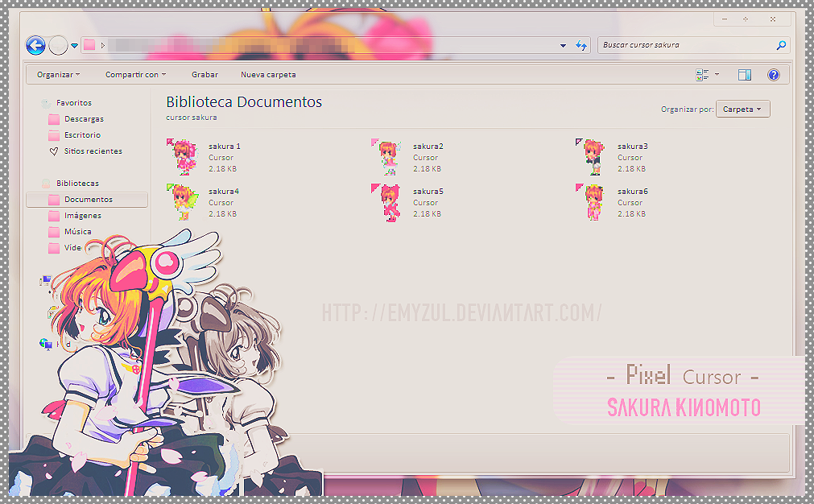This screenshot has height=504, width=814.
Task: Select the sakura6 cursor thumbnail
Action: pos(591,202)
